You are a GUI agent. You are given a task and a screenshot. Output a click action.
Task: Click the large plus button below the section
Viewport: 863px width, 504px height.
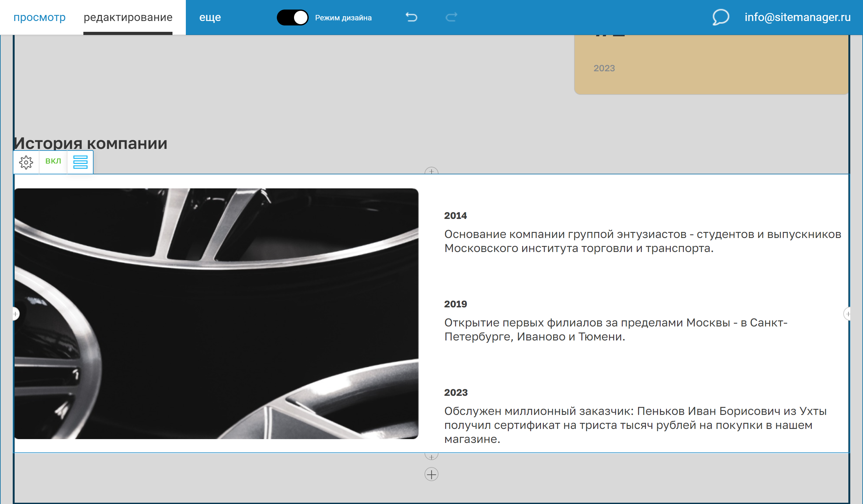pyautogui.click(x=431, y=474)
